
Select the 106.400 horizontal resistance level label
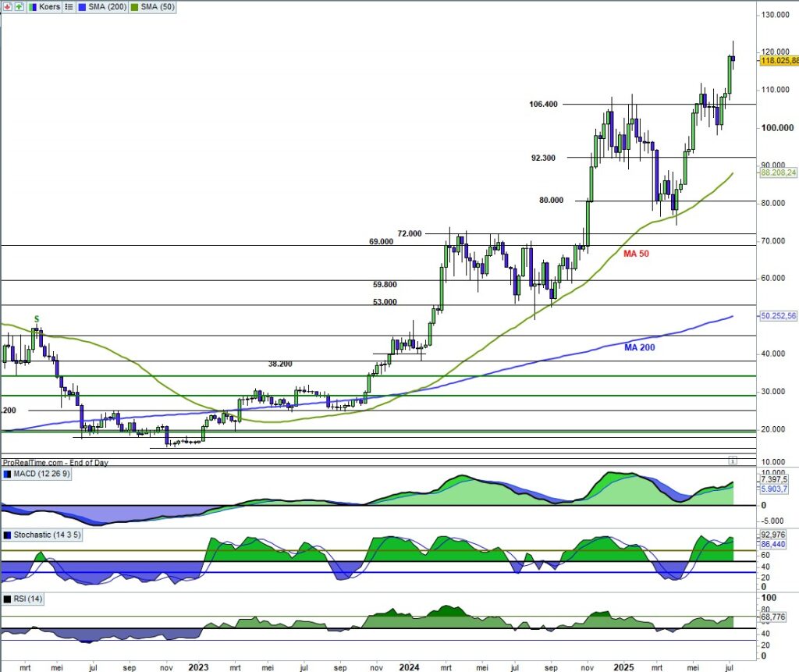543,104
